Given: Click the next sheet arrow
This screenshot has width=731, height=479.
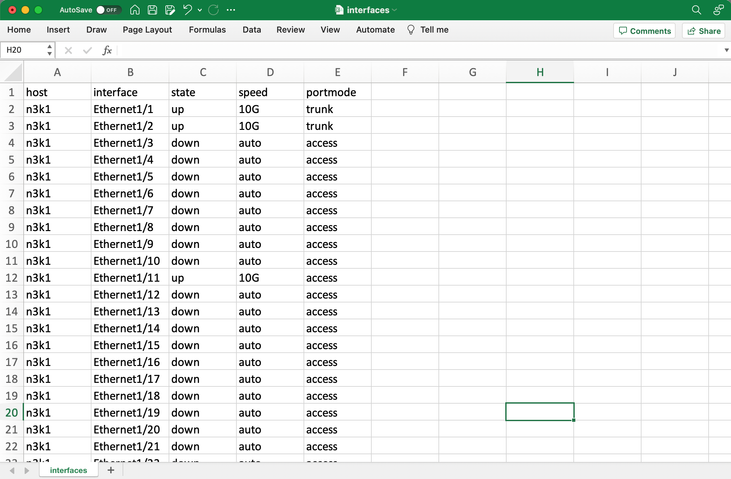Looking at the screenshot, I should pos(27,471).
